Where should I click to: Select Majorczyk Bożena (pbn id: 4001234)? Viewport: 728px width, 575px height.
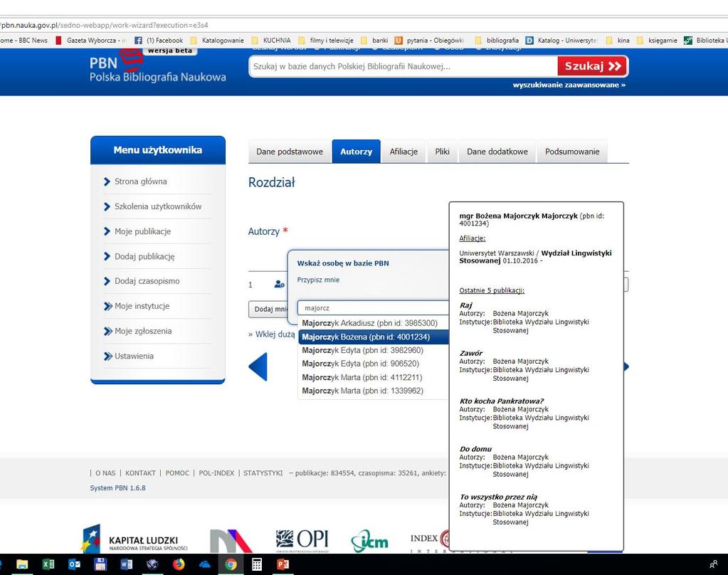pyautogui.click(x=374, y=337)
